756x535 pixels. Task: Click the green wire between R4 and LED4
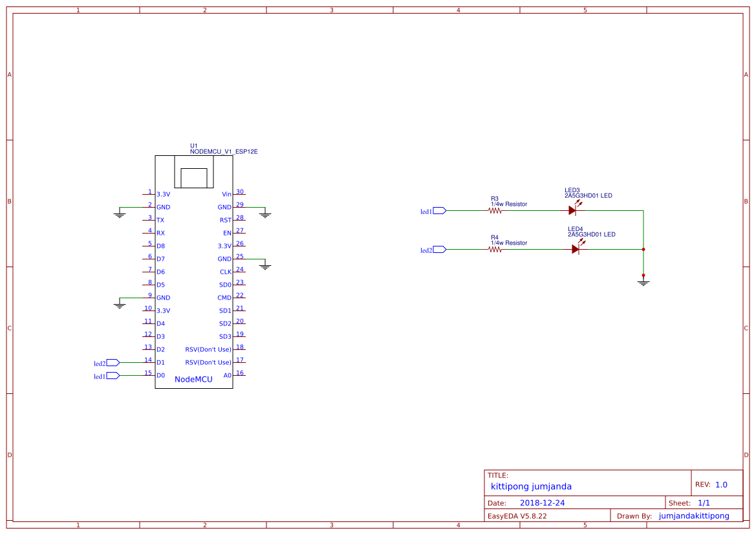click(x=534, y=248)
